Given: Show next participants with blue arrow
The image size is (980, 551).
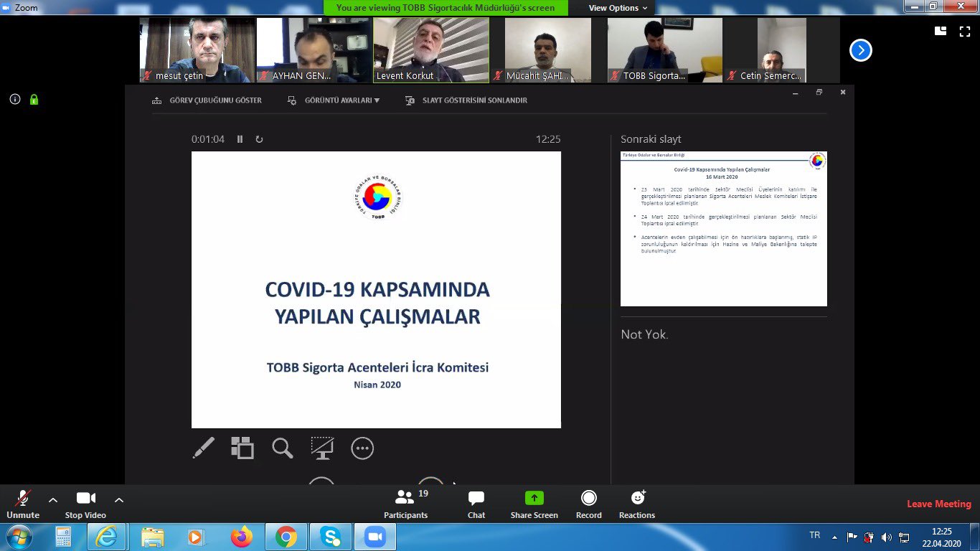Looking at the screenshot, I should click(x=860, y=50).
